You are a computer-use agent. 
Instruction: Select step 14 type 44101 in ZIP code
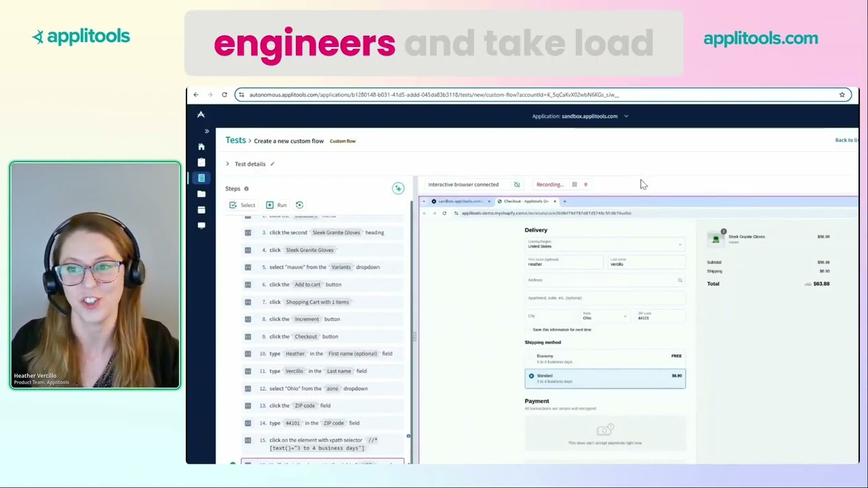pyautogui.click(x=323, y=423)
